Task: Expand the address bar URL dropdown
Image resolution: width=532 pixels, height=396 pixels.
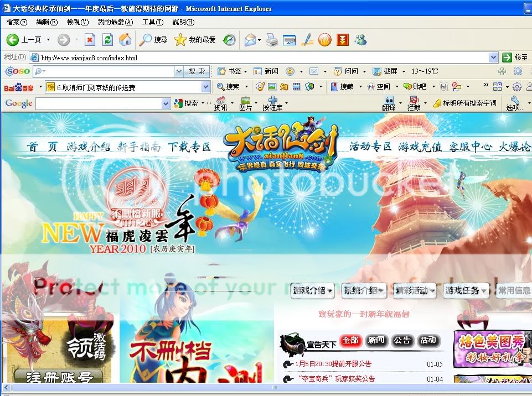Action: 494,58
